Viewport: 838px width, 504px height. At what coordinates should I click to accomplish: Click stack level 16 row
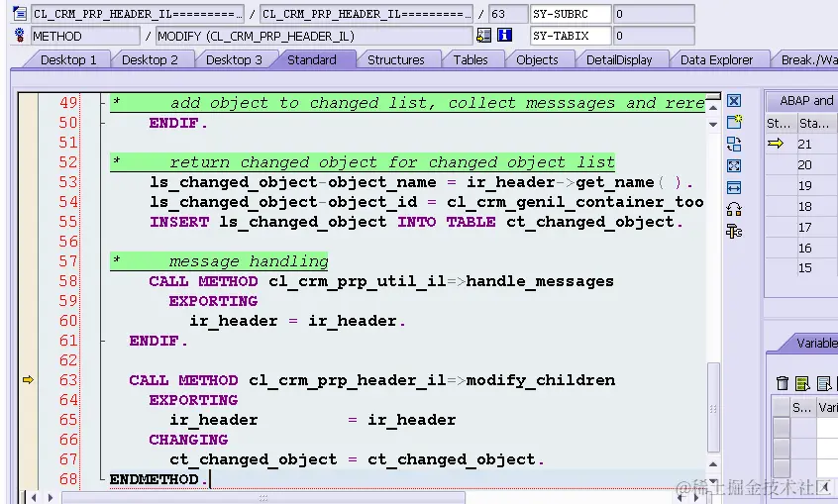(801, 248)
